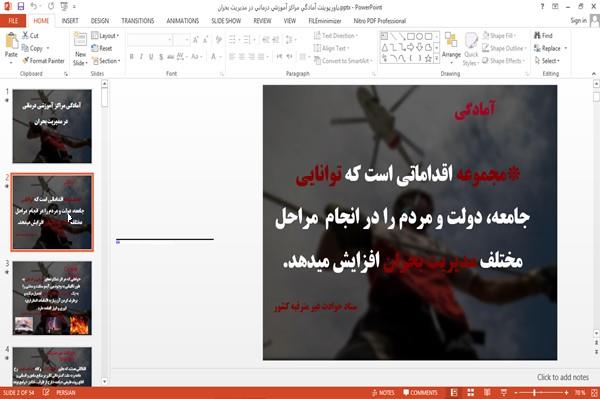Click Reset in the Slides group

coord(102,48)
